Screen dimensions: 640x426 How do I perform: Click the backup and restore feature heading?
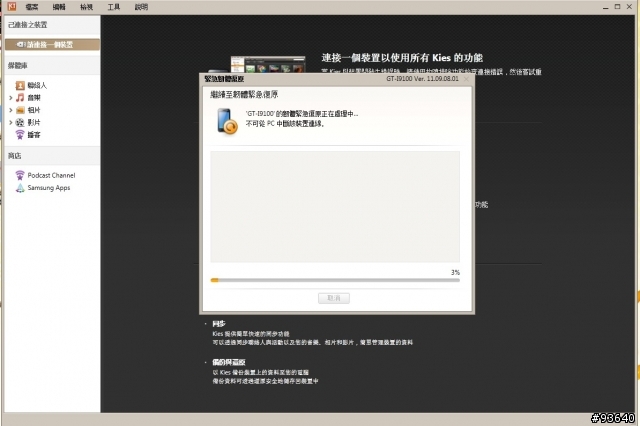pyautogui.click(x=229, y=362)
